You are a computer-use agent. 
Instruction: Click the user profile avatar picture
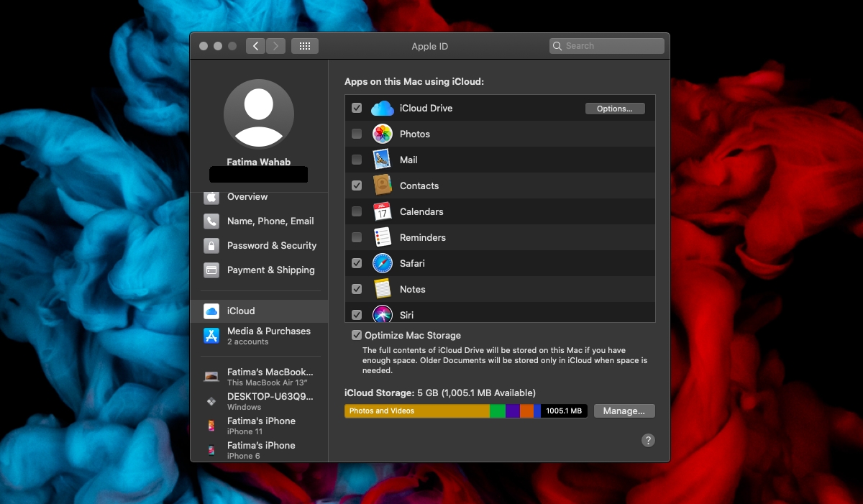point(258,114)
